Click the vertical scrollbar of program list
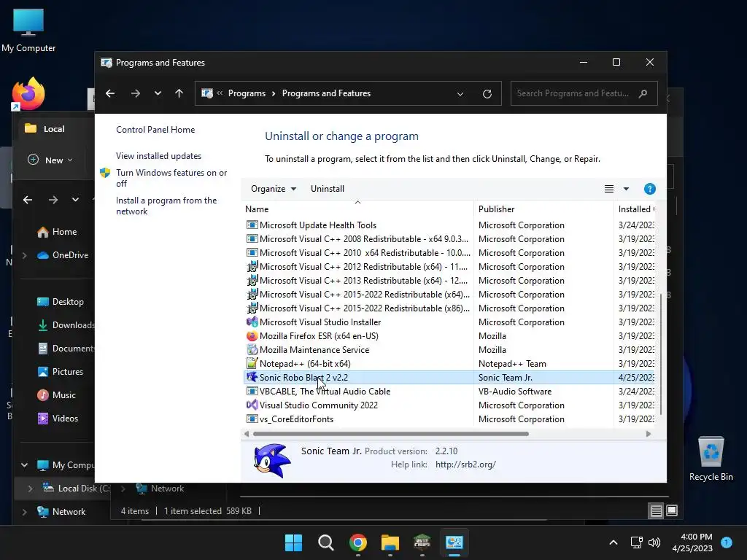The image size is (747, 560). click(661, 354)
